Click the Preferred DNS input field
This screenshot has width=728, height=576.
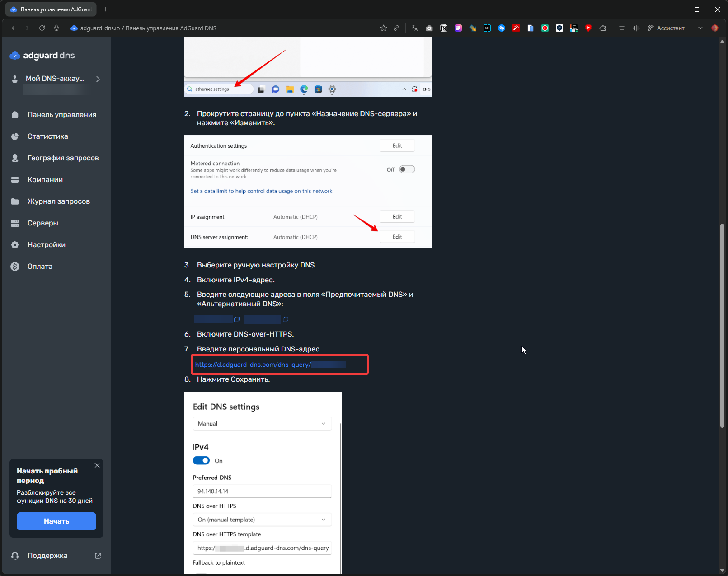262,491
